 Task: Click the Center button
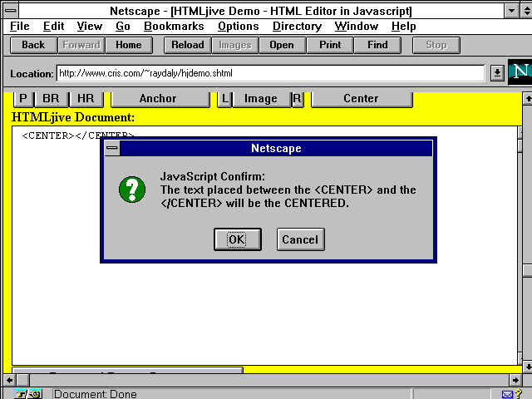361,99
